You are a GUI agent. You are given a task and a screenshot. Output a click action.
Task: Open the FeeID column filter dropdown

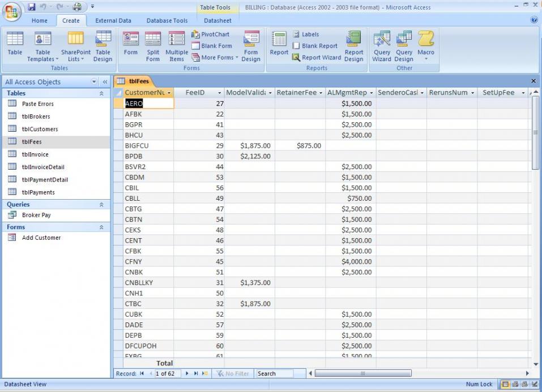pyautogui.click(x=220, y=93)
